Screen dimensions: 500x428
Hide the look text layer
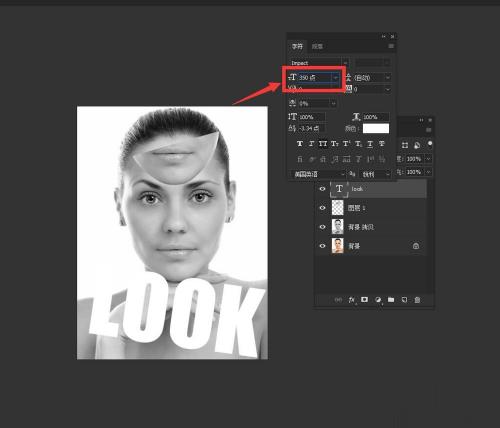pos(322,189)
